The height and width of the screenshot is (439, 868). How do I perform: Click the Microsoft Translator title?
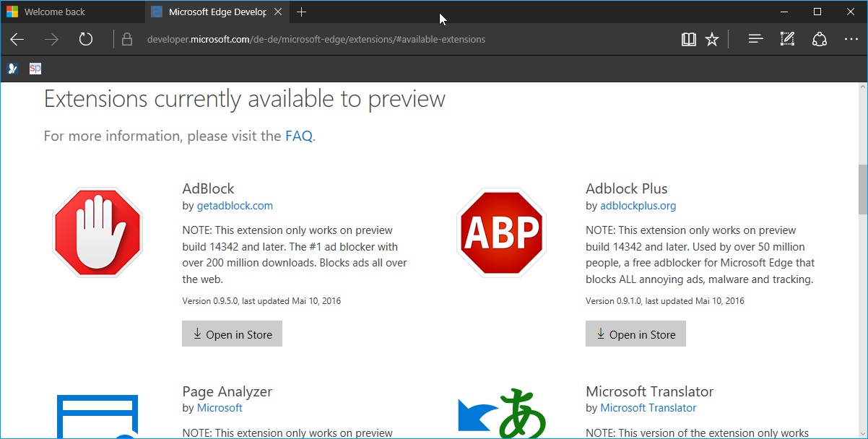coord(649,391)
